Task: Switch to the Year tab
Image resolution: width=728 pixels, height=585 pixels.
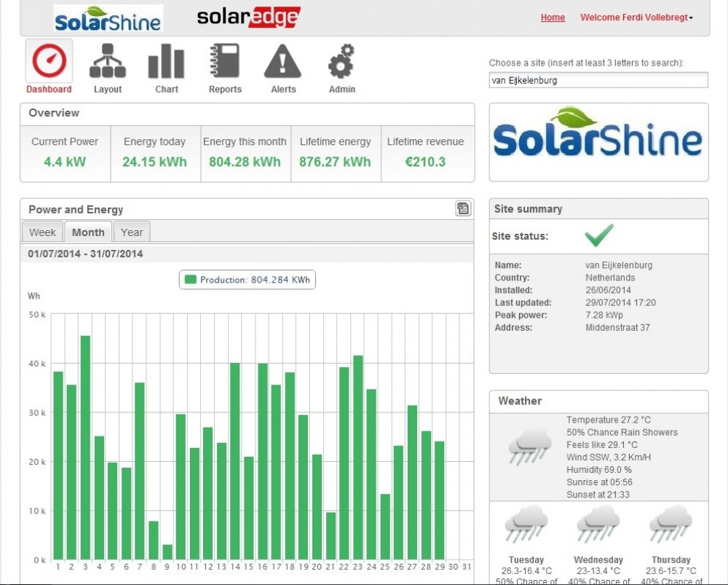Action: point(132,232)
